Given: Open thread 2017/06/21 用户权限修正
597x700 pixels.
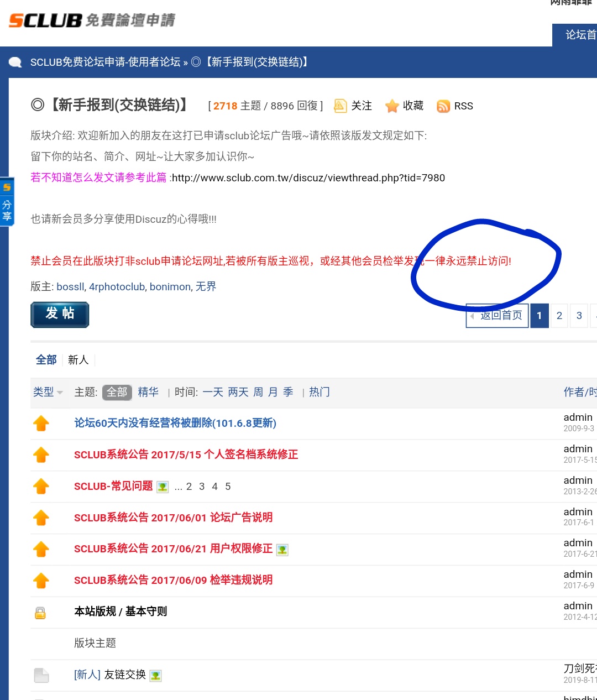Looking at the screenshot, I should (173, 548).
